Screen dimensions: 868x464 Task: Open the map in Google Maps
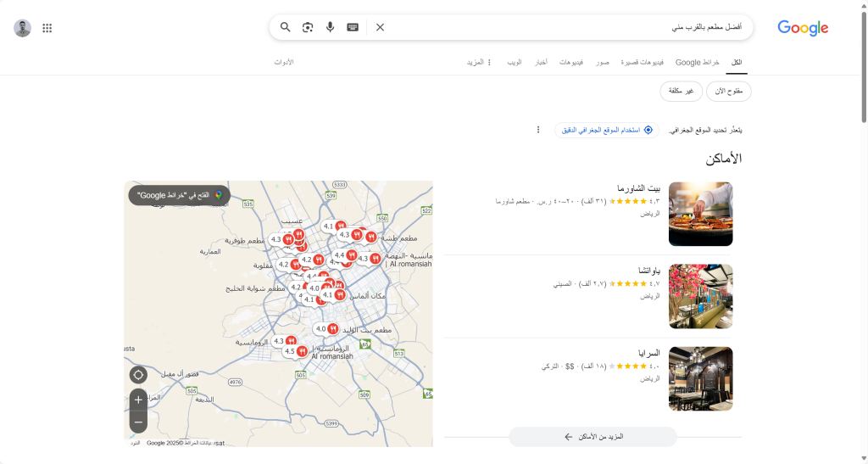[180, 195]
